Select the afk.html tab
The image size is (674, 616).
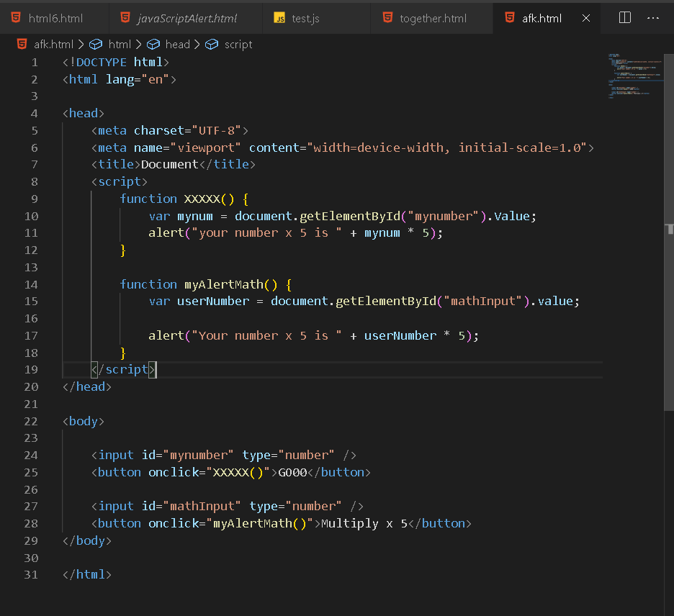pos(542,19)
